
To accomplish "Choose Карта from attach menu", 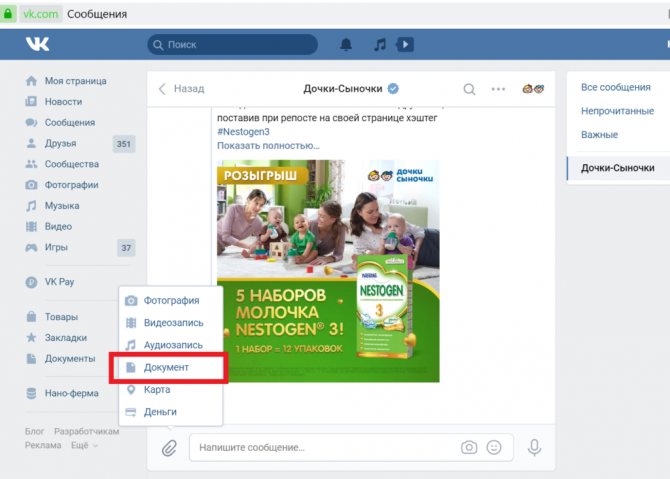I will (x=170, y=390).
